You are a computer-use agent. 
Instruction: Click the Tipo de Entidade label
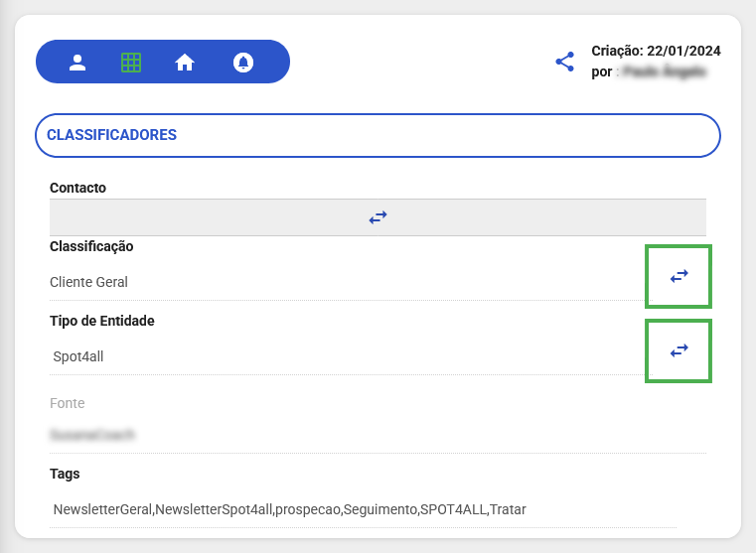(102, 321)
